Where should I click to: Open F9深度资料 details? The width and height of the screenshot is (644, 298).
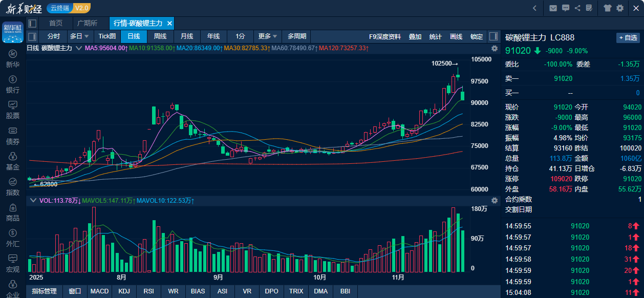click(385, 36)
